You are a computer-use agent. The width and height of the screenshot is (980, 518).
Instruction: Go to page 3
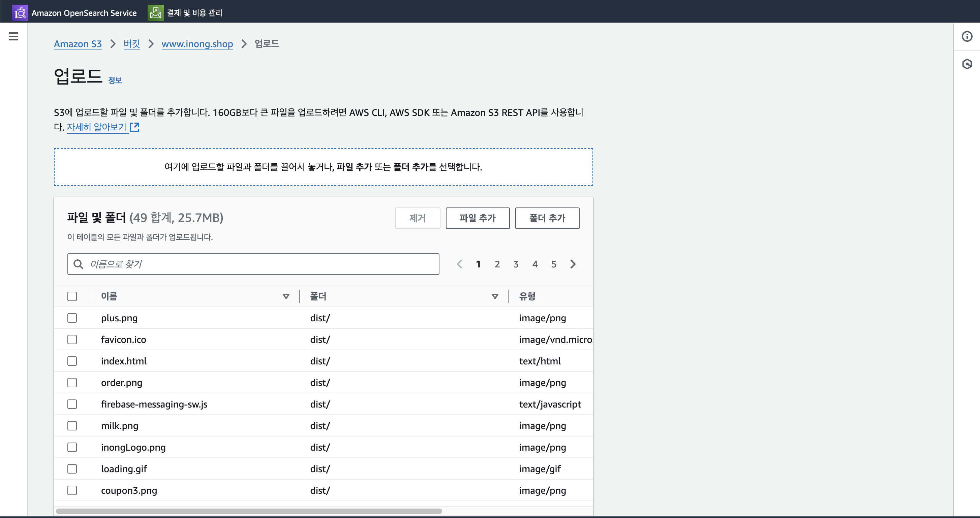pyautogui.click(x=516, y=264)
